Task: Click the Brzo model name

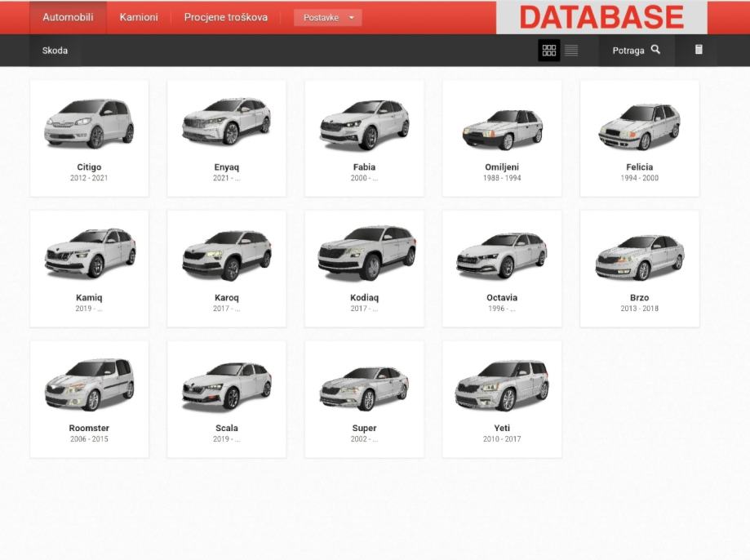Action: pyautogui.click(x=640, y=298)
